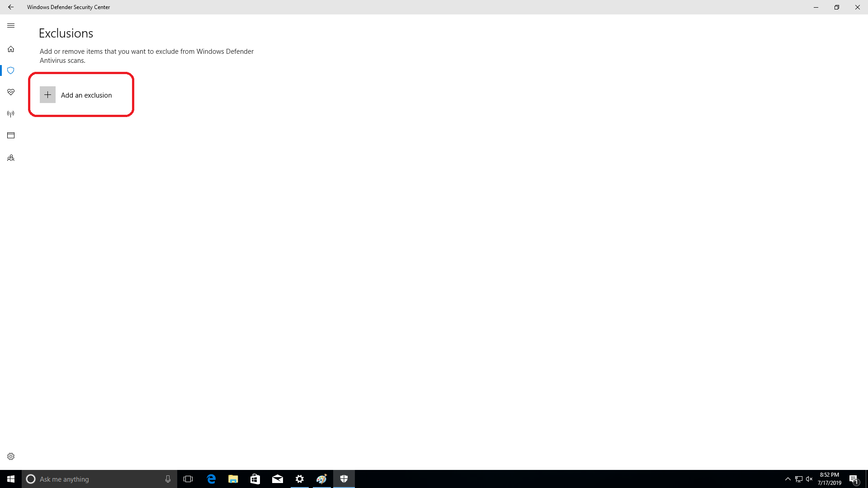This screenshot has width=868, height=488.
Task: Launch Microsoft Edge from taskbar
Action: click(211, 479)
